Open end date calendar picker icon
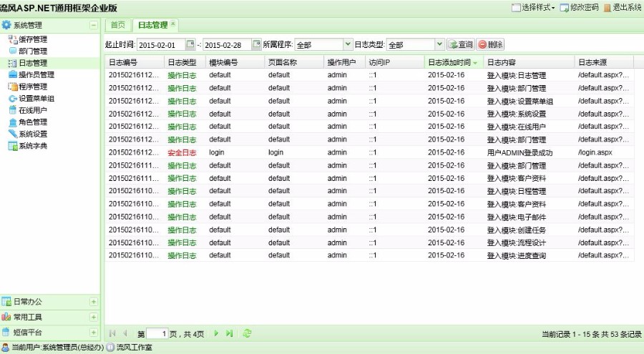Image resolution: width=644 pixels, height=354 pixels. [x=256, y=44]
